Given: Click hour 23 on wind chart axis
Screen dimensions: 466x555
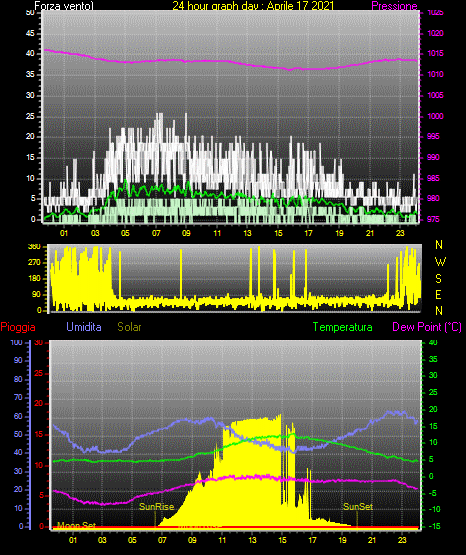Looking at the screenshot, I should point(400,233).
